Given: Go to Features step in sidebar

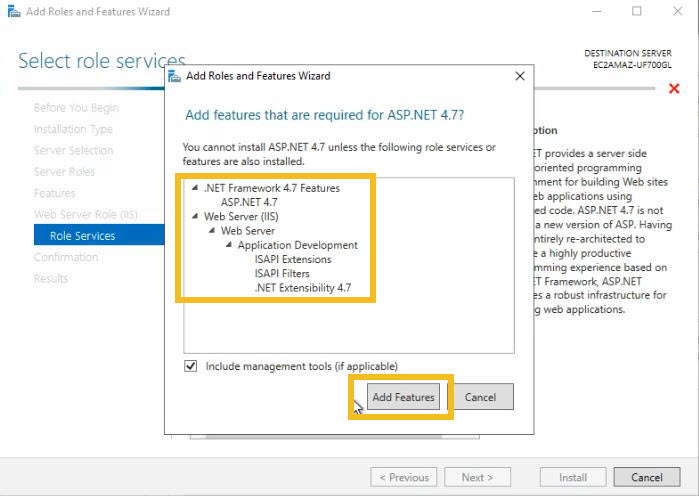Looking at the screenshot, I should point(54,193).
